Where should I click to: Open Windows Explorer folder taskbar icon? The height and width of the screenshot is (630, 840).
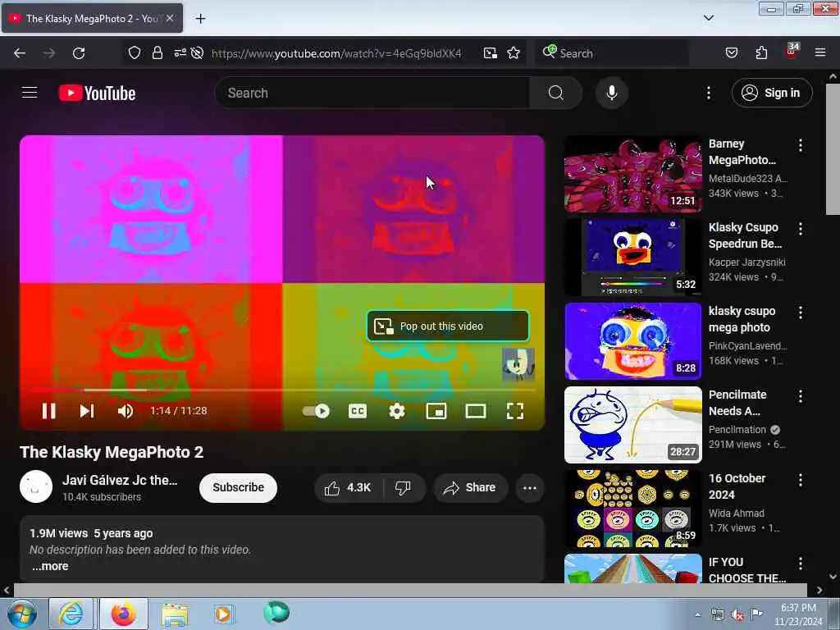(x=175, y=614)
